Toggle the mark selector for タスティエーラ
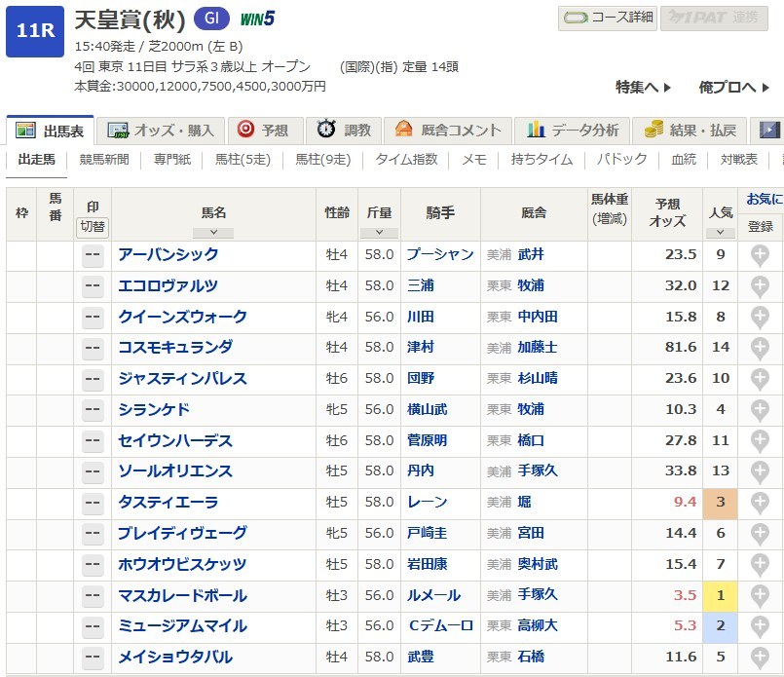Viewport: 784px width, 677px height. pyautogui.click(x=93, y=503)
